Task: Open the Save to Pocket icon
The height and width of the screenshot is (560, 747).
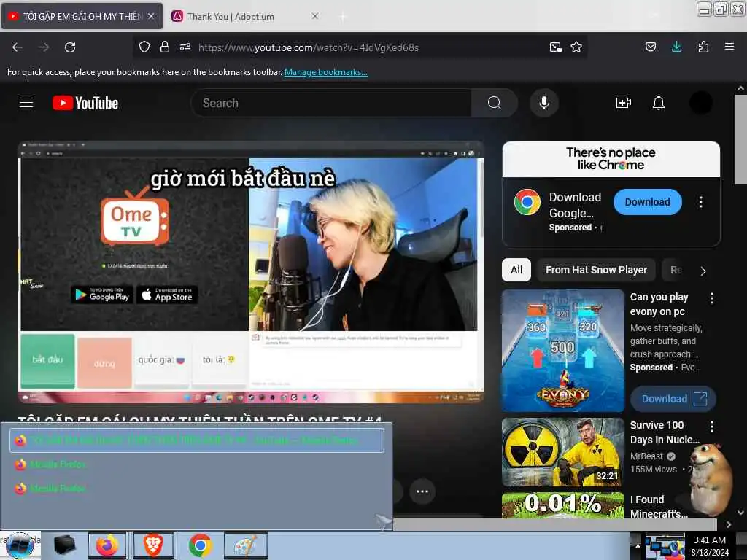Action: [650, 47]
